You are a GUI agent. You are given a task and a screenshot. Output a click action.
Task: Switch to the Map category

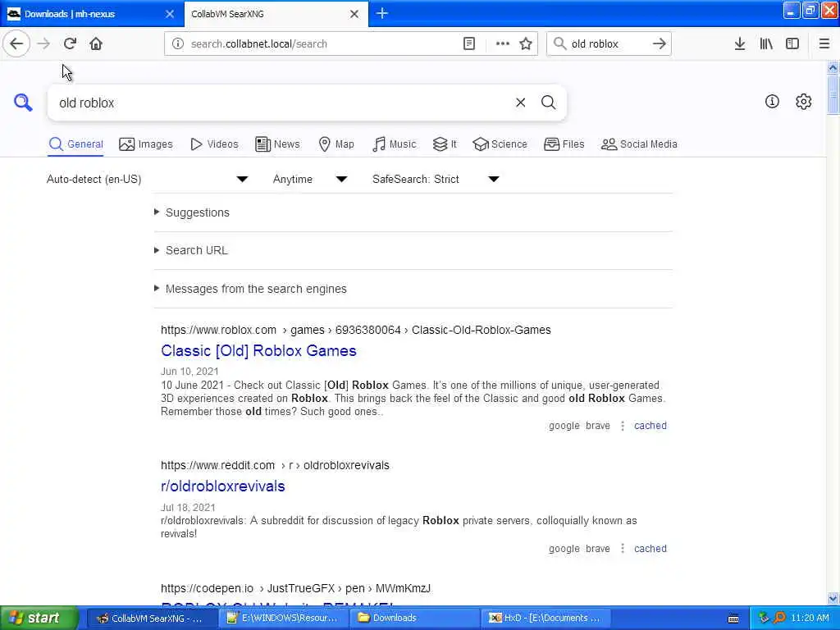[x=336, y=144]
